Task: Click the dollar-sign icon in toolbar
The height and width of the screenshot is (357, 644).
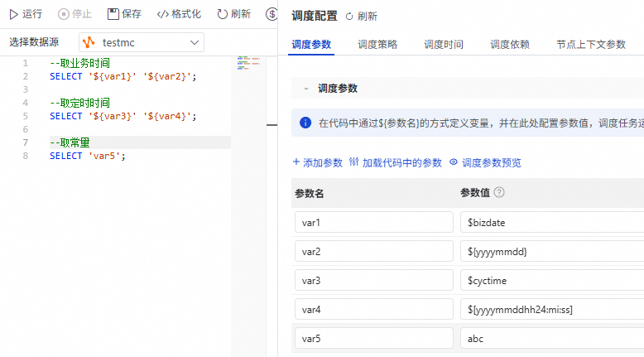Action: (272, 14)
